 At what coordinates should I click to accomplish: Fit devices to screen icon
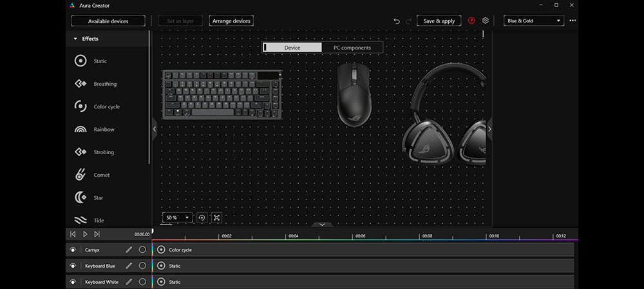click(x=216, y=217)
